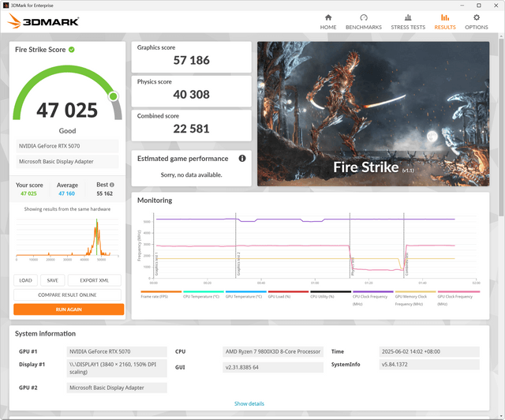Viewport: 505px width, 420px height.
Task: Click the GPU #2 value field
Action: (117, 388)
